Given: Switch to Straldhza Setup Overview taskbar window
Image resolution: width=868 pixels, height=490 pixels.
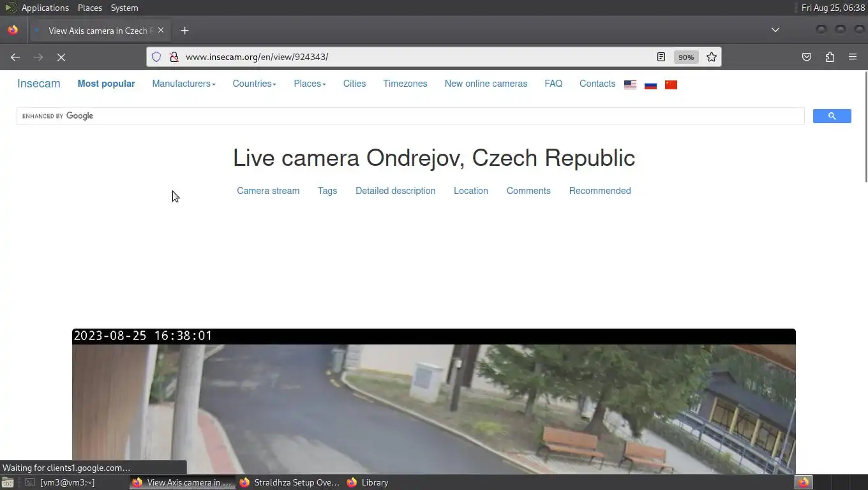Looking at the screenshot, I should [290, 482].
